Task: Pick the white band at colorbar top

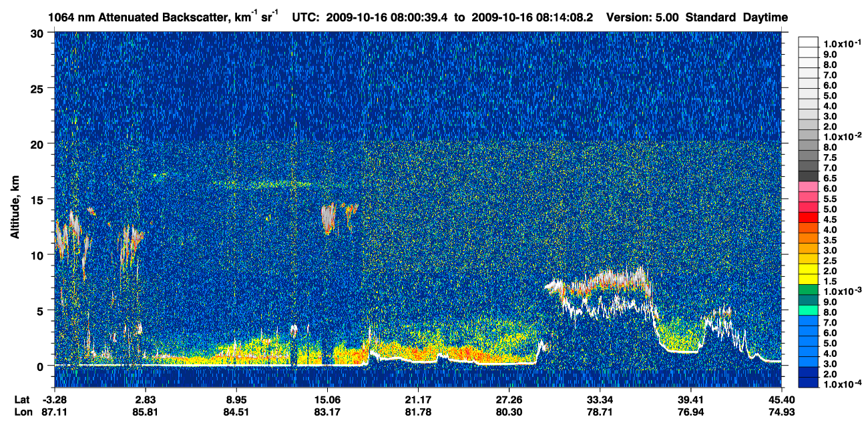Action: (809, 42)
